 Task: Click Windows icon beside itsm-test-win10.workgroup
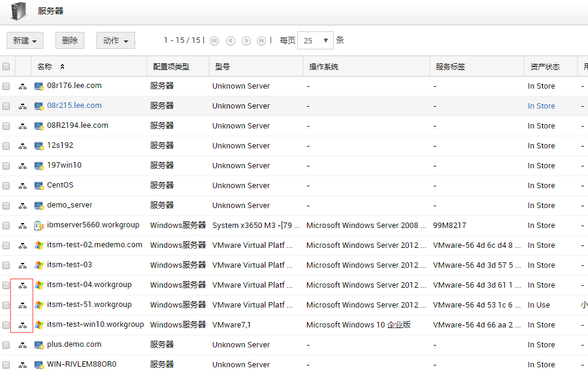39,325
